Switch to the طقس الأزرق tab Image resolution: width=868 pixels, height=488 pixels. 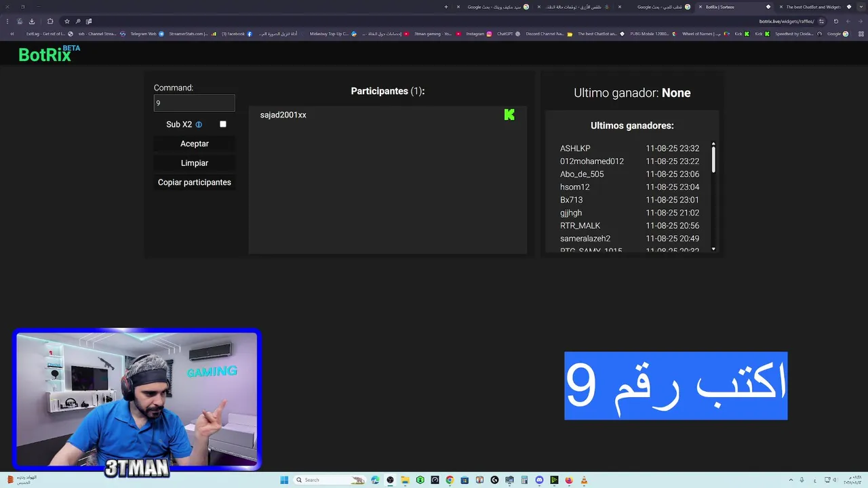[574, 7]
